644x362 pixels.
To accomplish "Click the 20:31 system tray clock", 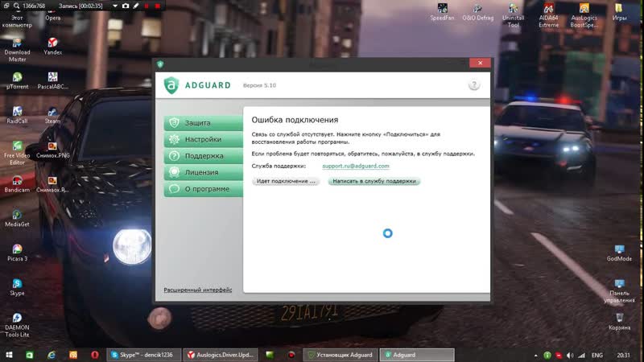I will click(x=623, y=355).
